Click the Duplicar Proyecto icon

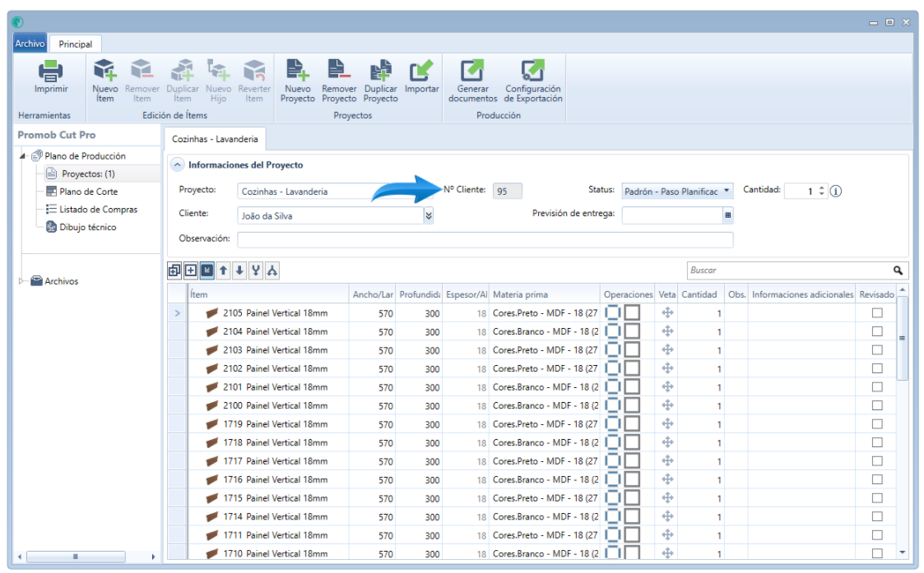point(381,70)
